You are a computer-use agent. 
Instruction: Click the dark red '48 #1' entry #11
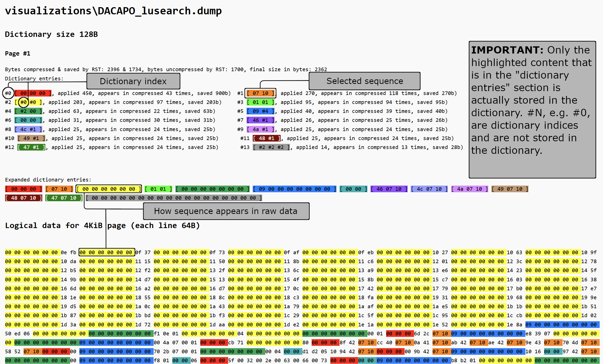click(267, 138)
